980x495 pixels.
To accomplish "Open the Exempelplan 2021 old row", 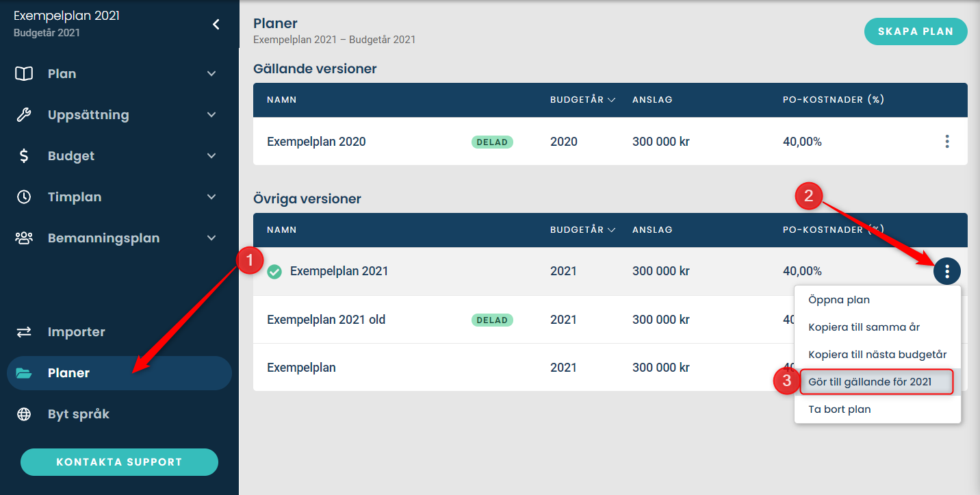I will tap(326, 320).
